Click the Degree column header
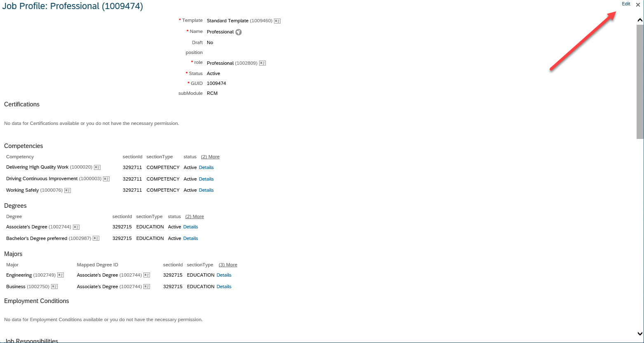 14,216
